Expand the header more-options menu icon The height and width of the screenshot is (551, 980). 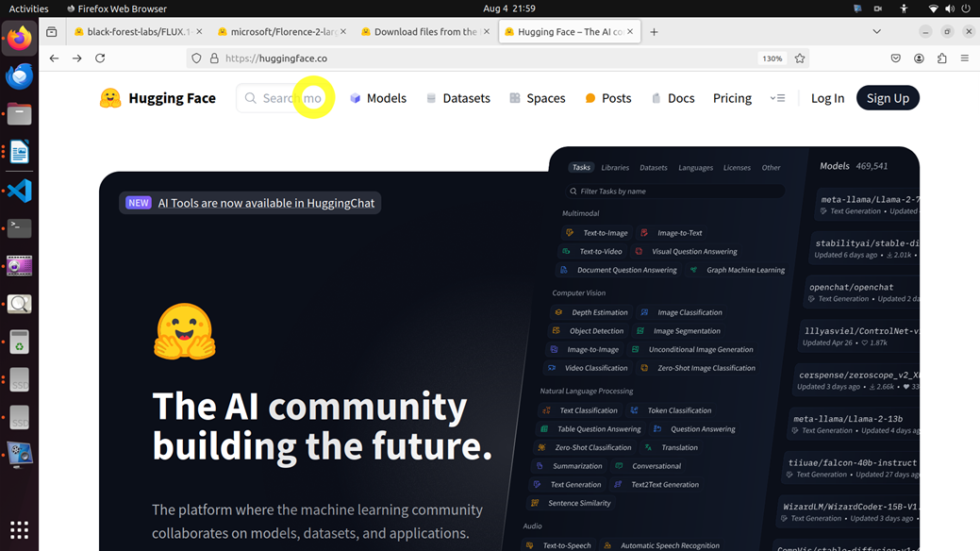[x=777, y=98]
